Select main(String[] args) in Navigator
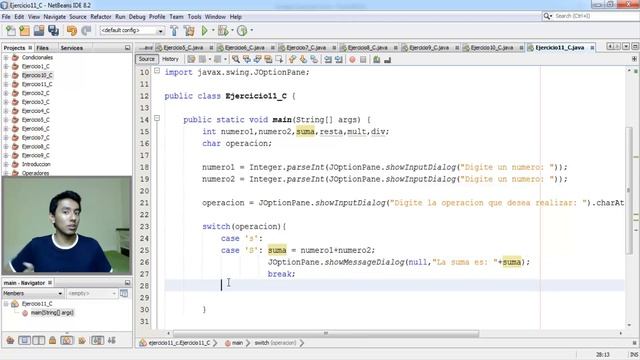 click(x=52, y=313)
